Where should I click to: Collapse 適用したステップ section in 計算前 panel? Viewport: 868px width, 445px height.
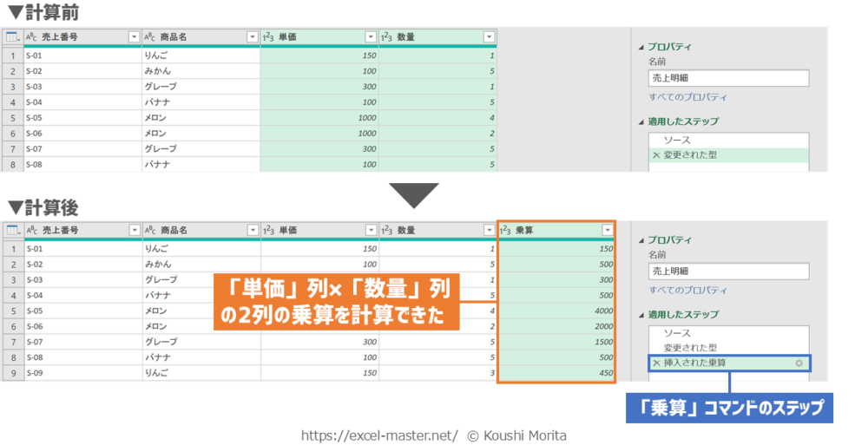point(641,121)
